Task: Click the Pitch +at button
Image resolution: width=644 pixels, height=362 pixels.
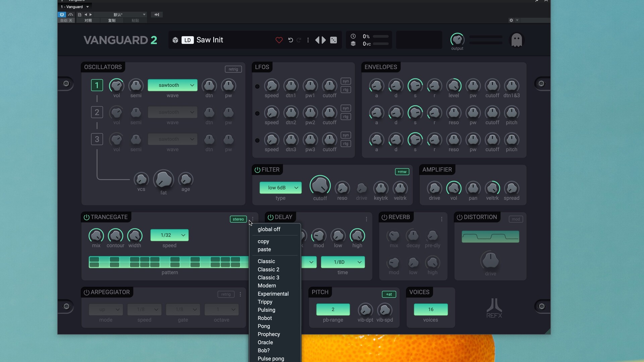Action: pyautogui.click(x=389, y=294)
